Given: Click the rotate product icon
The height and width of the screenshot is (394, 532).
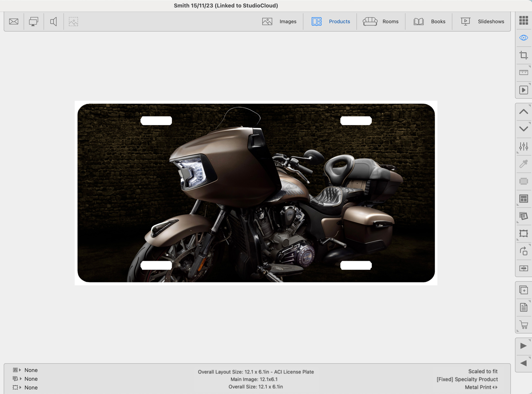Looking at the screenshot, I should click(523, 251).
